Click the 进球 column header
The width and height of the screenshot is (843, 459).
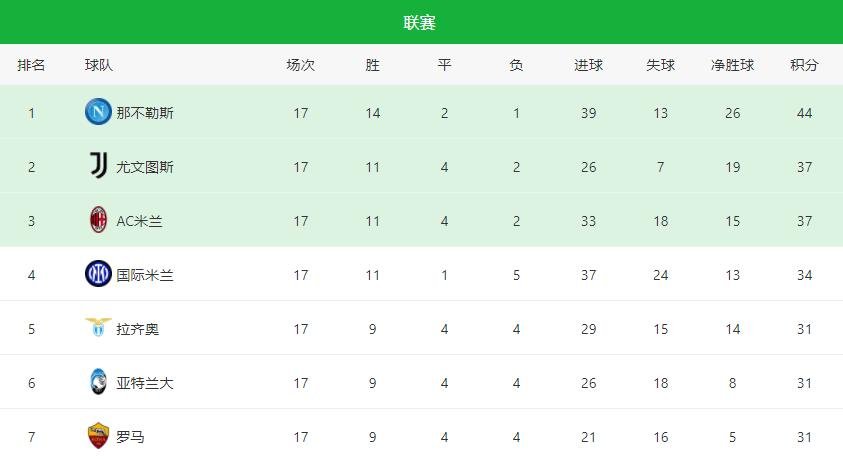coord(588,65)
